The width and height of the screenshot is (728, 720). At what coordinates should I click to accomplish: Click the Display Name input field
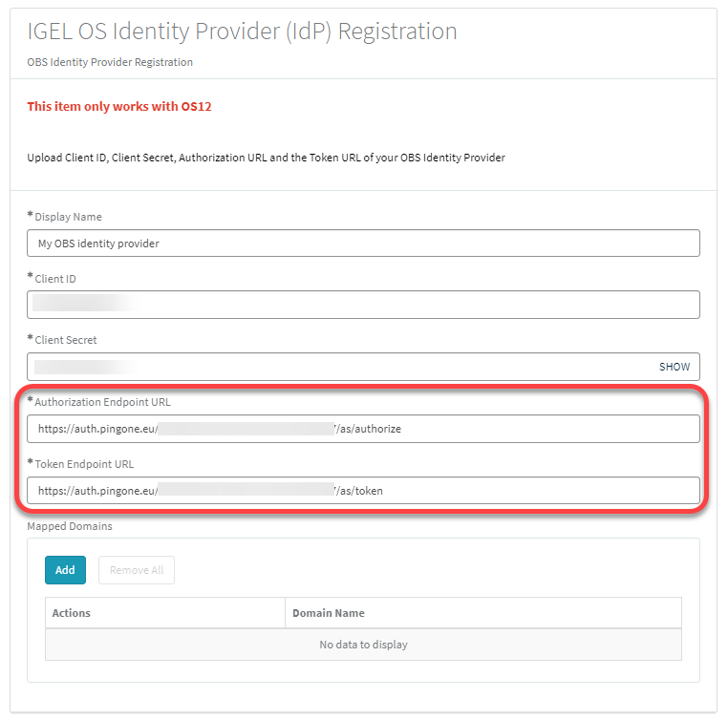pos(363,244)
